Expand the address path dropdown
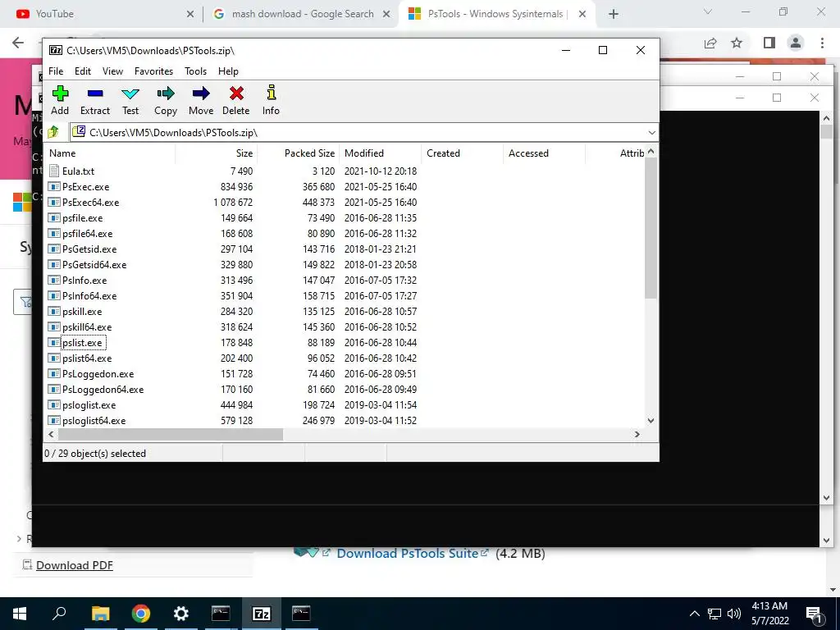 651,132
